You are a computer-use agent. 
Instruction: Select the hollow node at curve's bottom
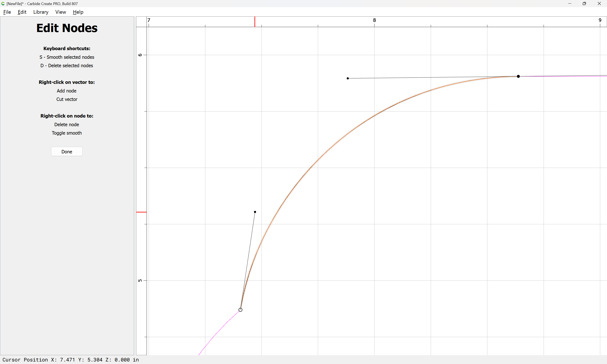click(x=240, y=310)
